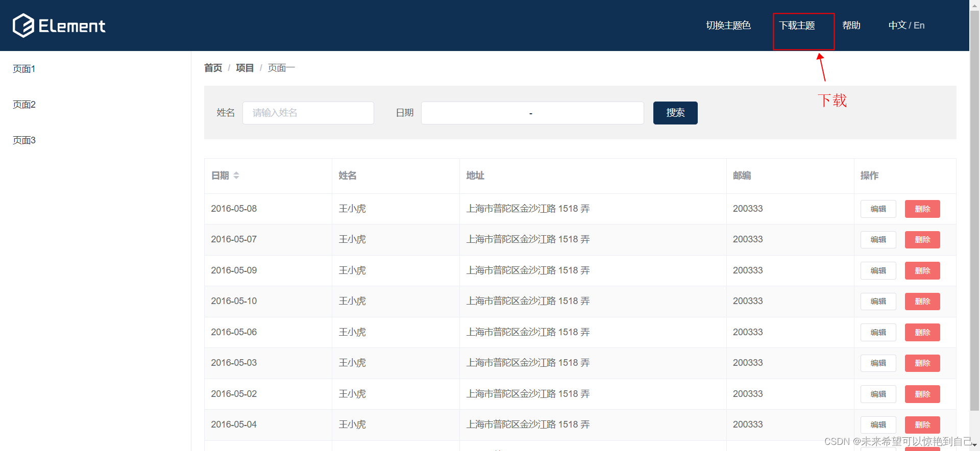Click the 姓名 column header
The width and height of the screenshot is (980, 451).
(x=348, y=176)
